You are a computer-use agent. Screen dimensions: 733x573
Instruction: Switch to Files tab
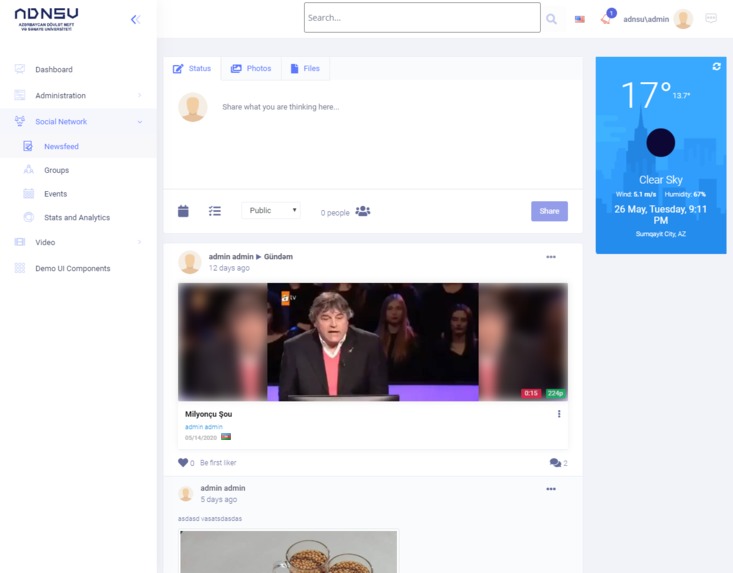click(x=305, y=69)
